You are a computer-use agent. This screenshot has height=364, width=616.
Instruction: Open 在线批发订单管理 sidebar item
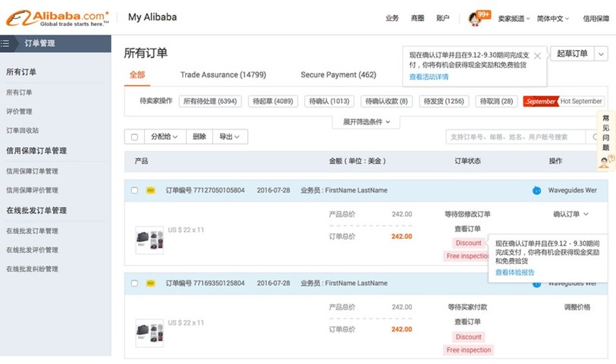click(x=32, y=231)
